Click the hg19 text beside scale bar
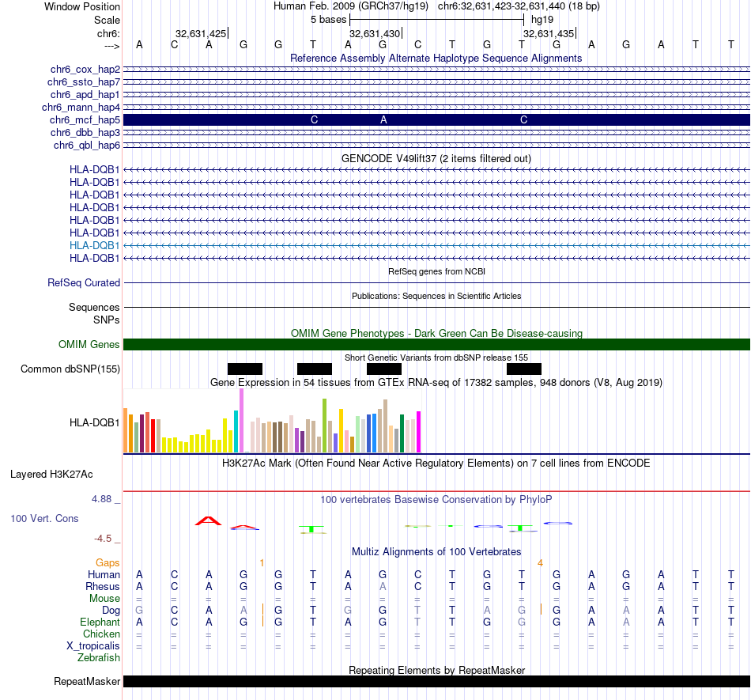Screen dimensions: 751x700 (x=542, y=20)
